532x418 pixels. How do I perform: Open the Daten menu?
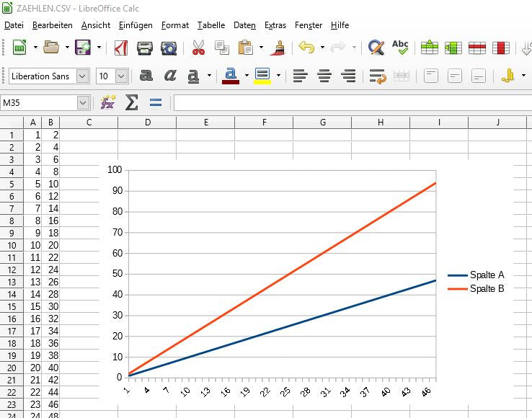[244, 25]
